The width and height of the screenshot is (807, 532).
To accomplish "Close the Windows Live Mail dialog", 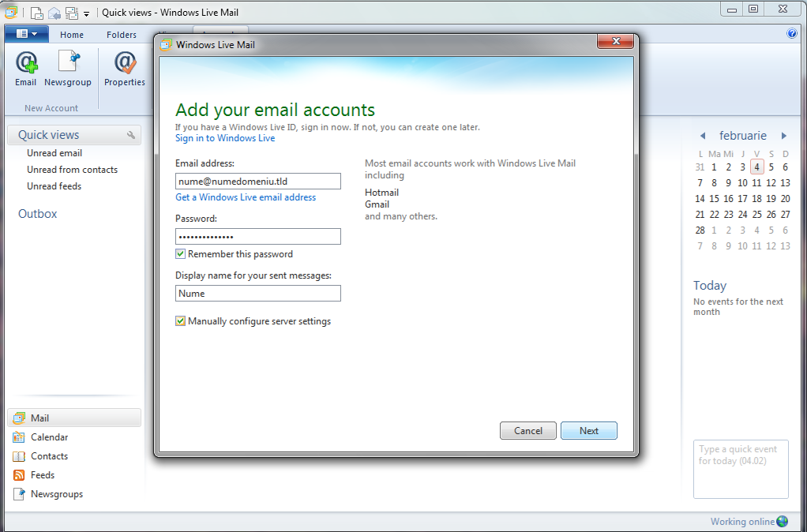I will [x=616, y=41].
